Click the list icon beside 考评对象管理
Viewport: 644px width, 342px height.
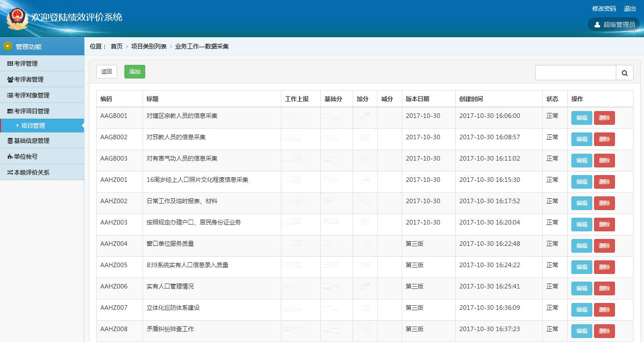click(9, 95)
